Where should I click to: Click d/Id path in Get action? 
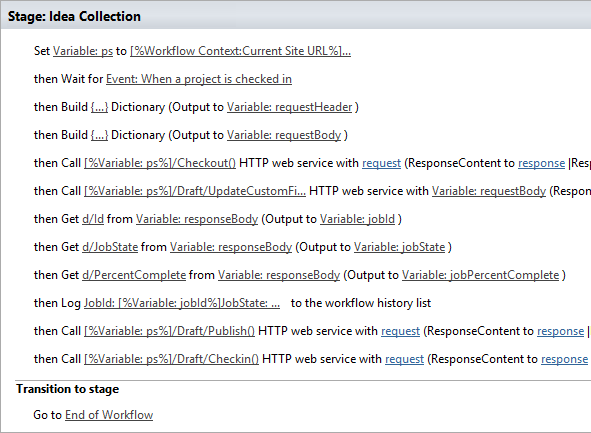point(93,219)
